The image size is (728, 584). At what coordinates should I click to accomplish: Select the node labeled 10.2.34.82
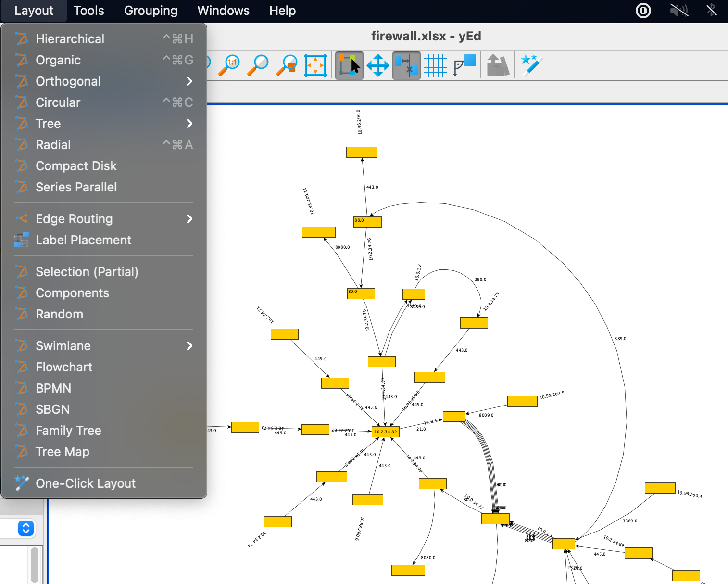(x=385, y=432)
